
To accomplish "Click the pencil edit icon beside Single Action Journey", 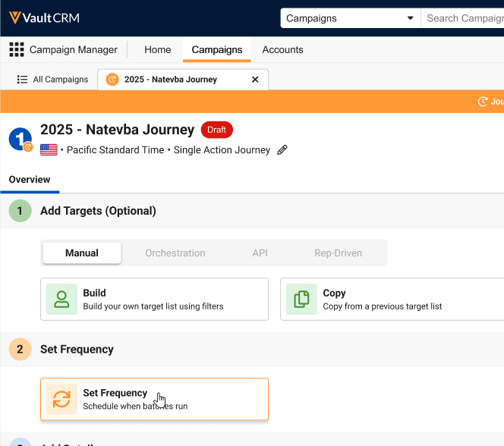I will point(282,150).
